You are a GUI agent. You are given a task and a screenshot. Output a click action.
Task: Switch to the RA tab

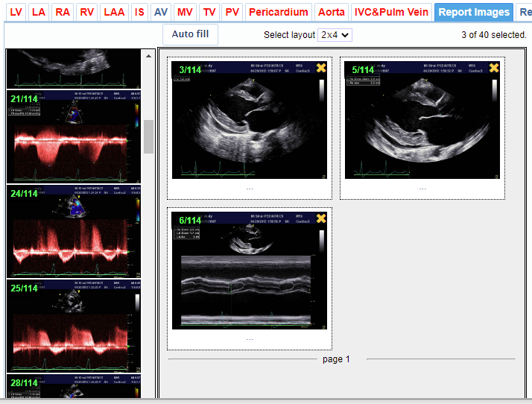(x=63, y=12)
